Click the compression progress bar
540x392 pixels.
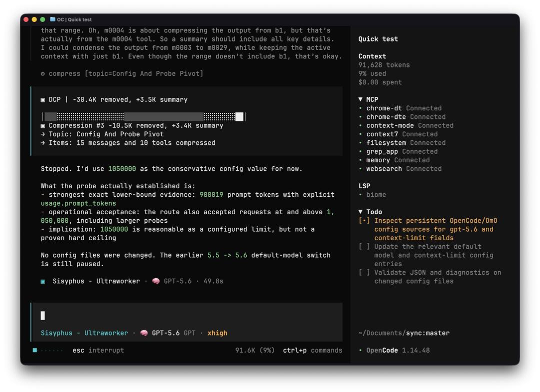point(143,116)
